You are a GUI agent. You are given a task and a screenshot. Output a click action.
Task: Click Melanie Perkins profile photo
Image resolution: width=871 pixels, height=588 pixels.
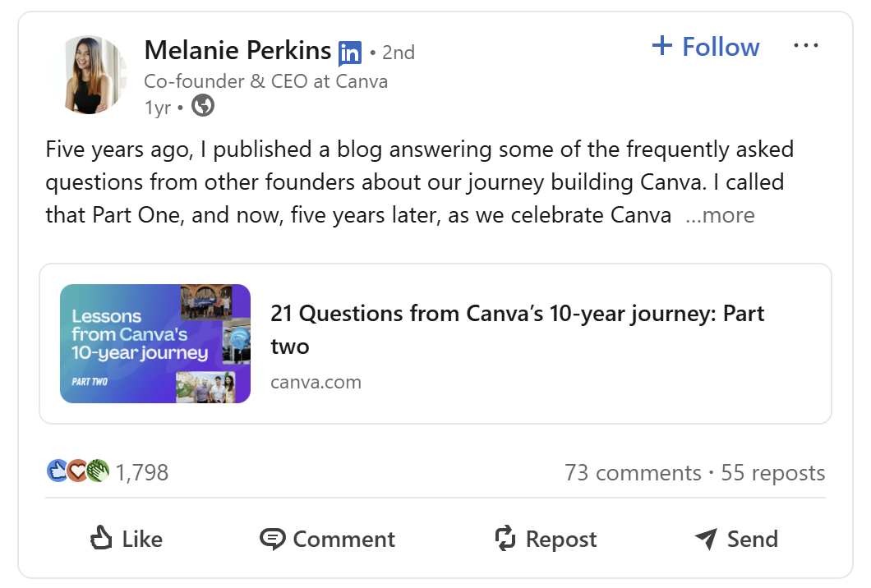point(90,75)
